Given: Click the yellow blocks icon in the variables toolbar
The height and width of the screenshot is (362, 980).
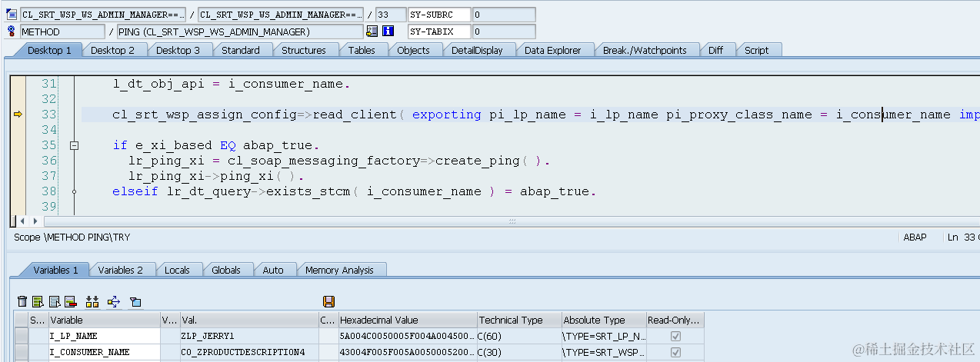Looking at the screenshot, I should [92, 301].
